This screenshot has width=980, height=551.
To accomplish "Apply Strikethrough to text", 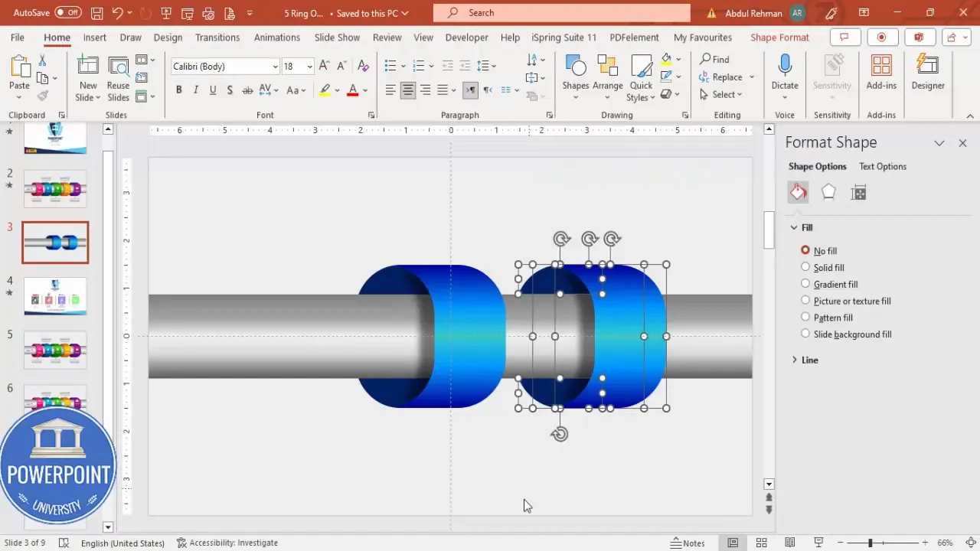I will [x=247, y=90].
